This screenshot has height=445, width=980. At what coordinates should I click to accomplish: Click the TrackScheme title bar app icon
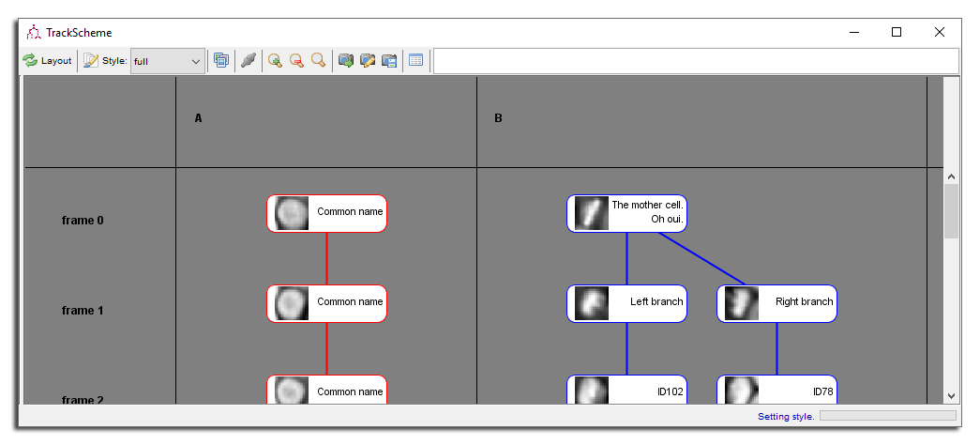point(34,33)
